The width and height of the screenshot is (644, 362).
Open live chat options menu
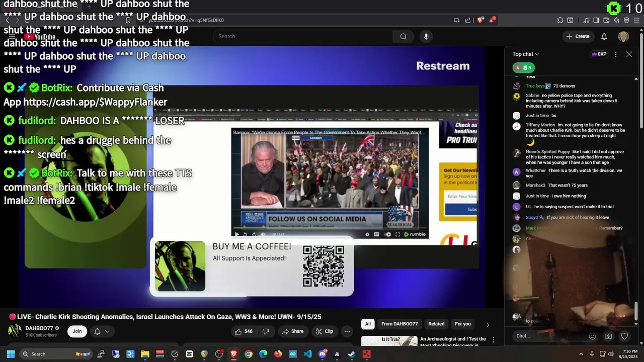pos(616,54)
